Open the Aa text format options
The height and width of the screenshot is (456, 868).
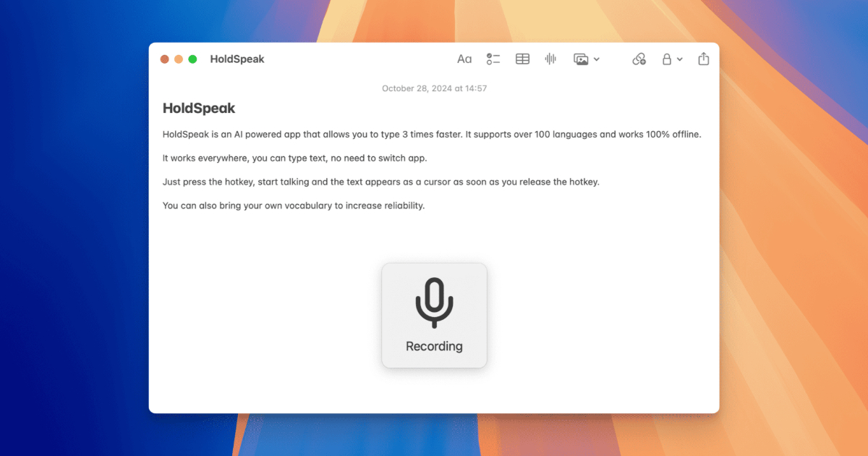click(x=464, y=59)
